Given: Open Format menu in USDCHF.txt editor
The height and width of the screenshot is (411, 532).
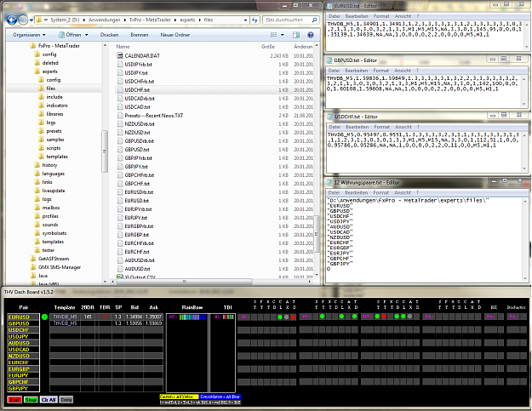Looking at the screenshot, I should (x=381, y=127).
